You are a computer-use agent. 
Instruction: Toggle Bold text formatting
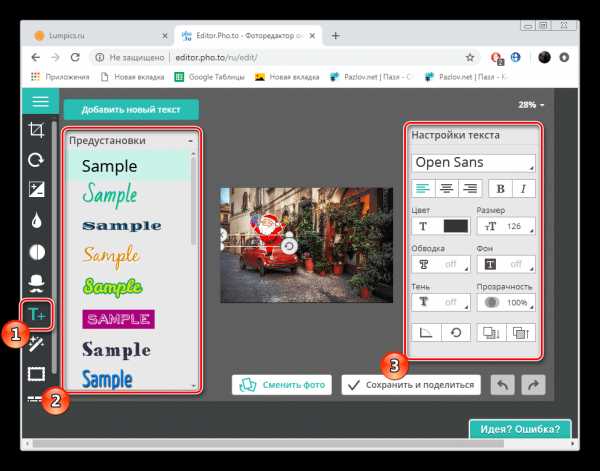pos(500,188)
